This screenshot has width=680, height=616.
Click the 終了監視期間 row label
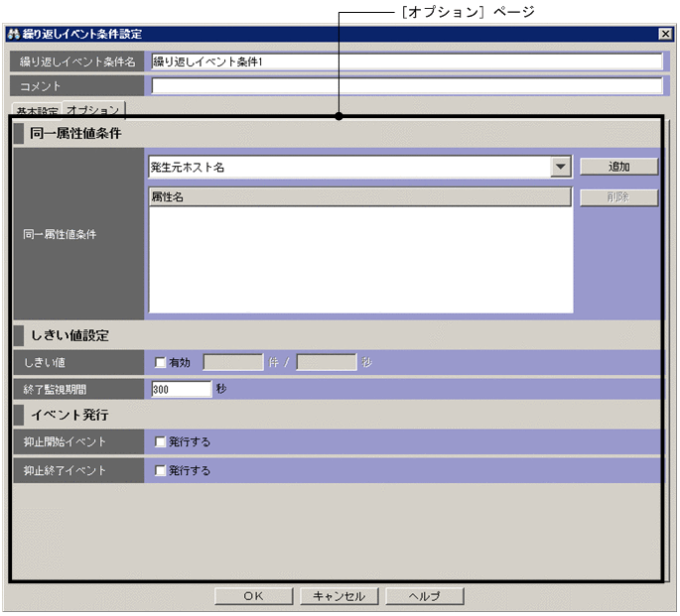tap(55, 390)
